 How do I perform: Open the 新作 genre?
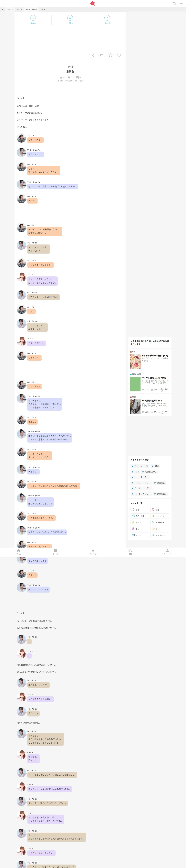(x=140, y=510)
